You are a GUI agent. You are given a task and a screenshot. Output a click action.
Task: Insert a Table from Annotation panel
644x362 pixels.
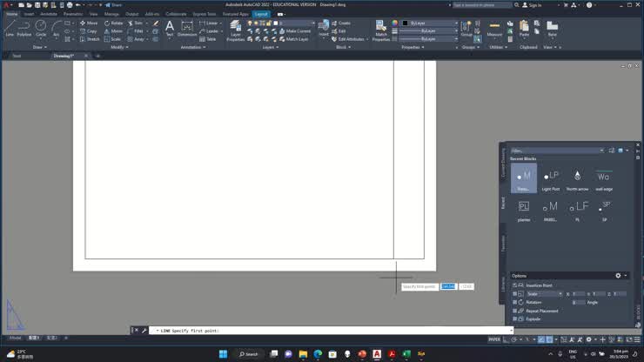pos(207,39)
